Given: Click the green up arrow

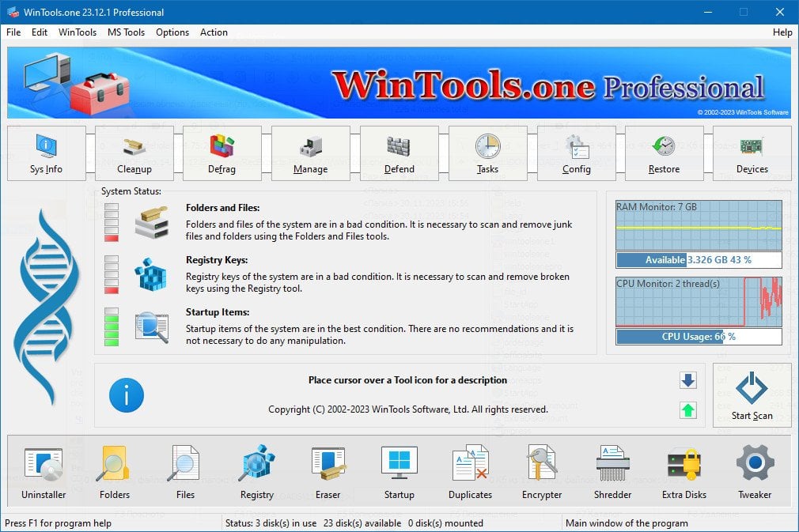Looking at the screenshot, I should 687,410.
